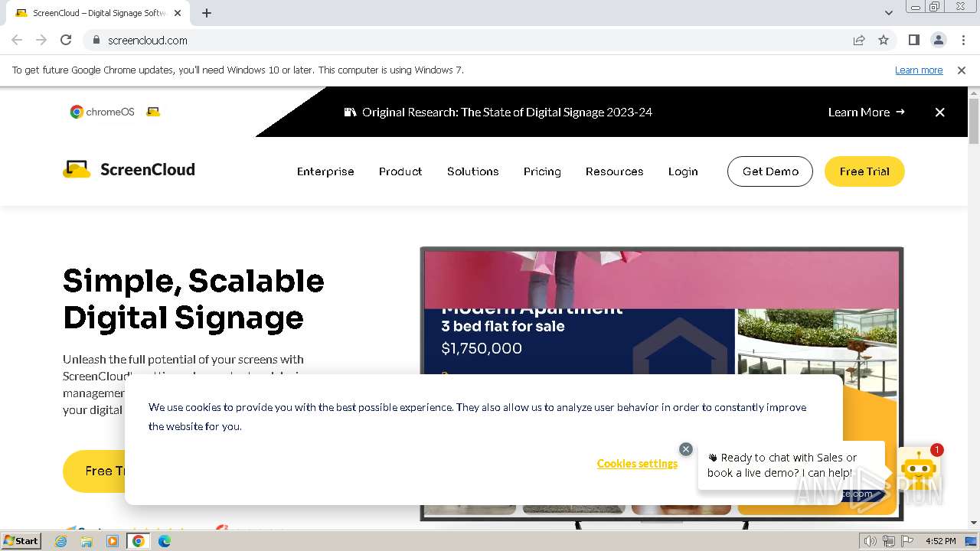Bookmark this tab with the star icon
The height and width of the screenshot is (551, 980).
click(884, 40)
